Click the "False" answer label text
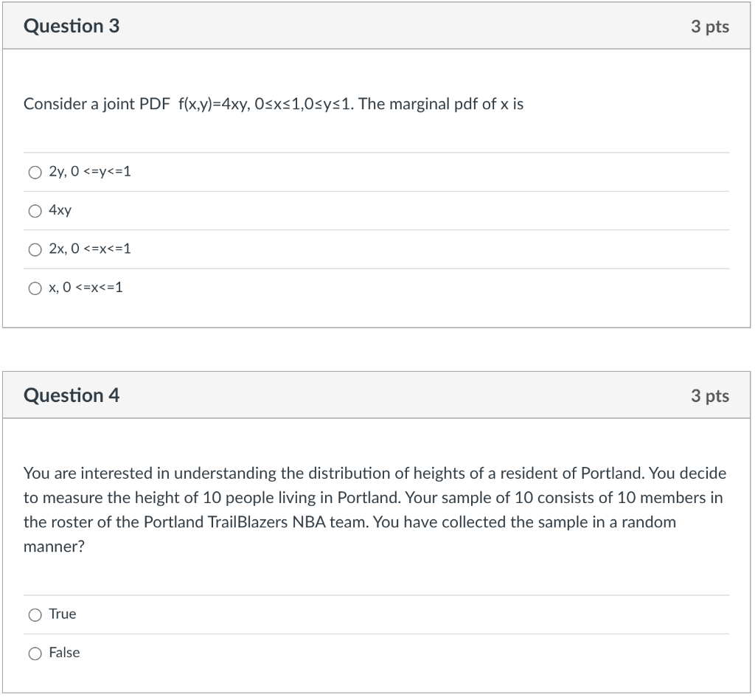 click(64, 652)
